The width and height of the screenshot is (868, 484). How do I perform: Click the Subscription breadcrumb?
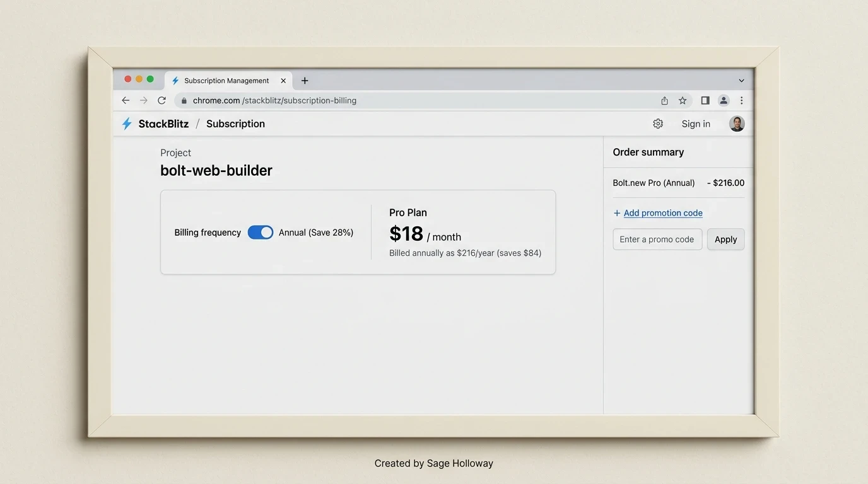[x=235, y=124]
